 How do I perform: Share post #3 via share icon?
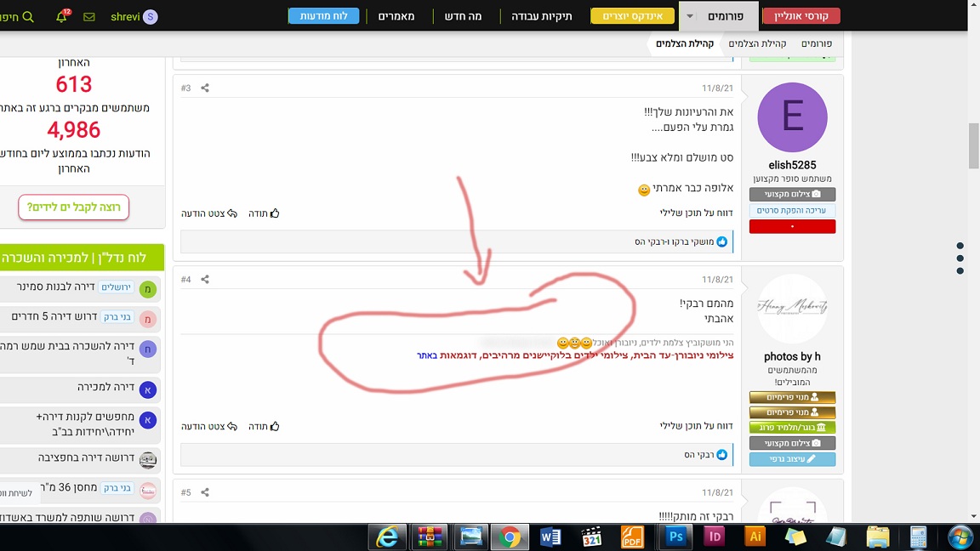pyautogui.click(x=205, y=88)
